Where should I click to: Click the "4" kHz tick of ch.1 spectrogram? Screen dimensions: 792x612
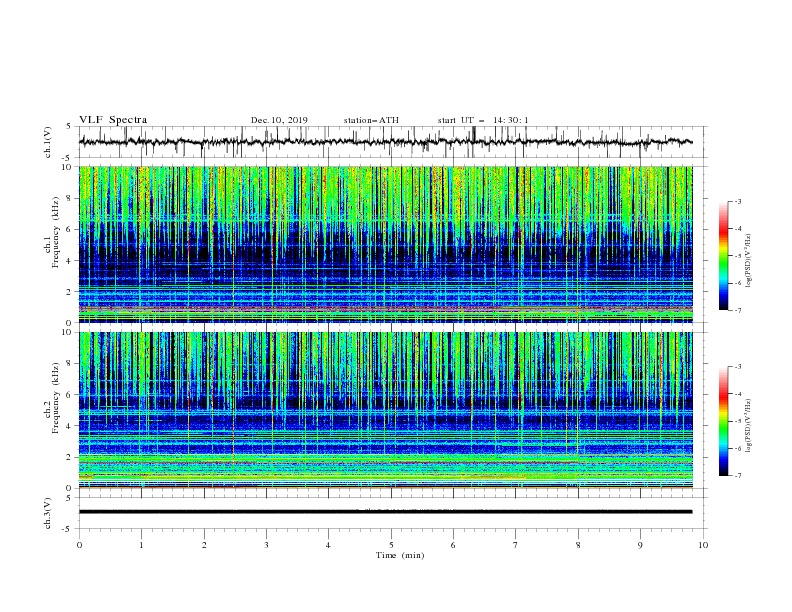click(x=70, y=261)
